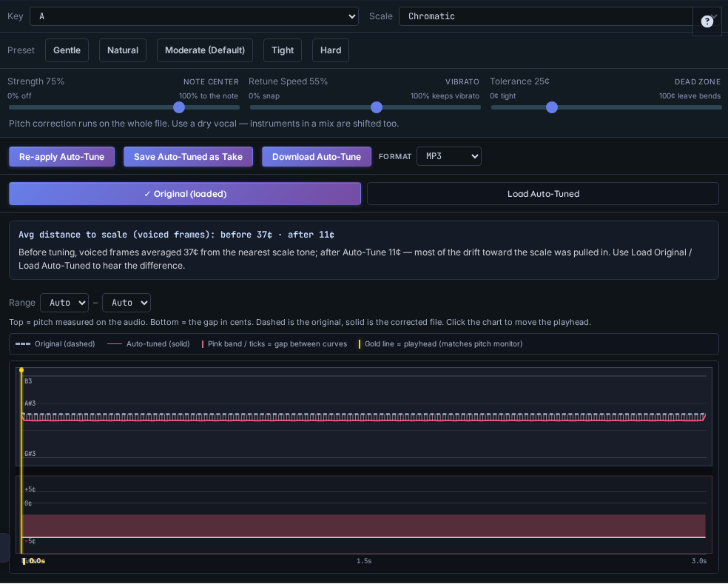
Task: Click the pink gap band in cents chart
Action: tap(364, 526)
